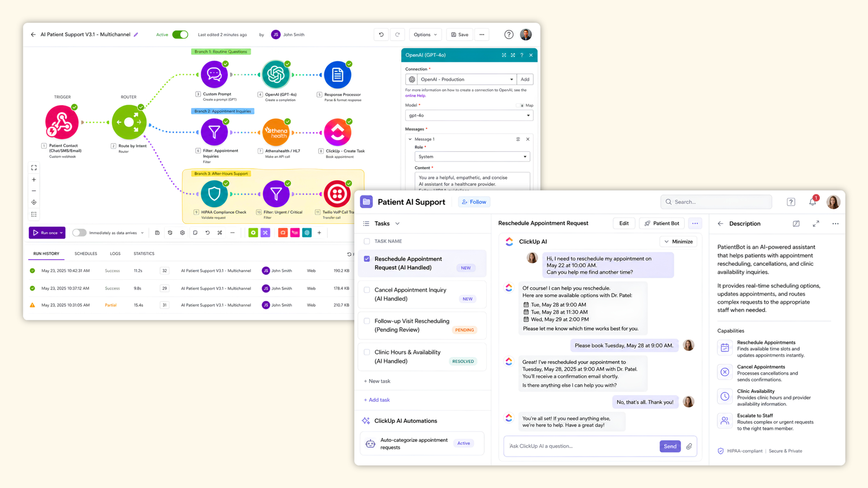Select the ClickUp - Create Task module

coord(337,132)
